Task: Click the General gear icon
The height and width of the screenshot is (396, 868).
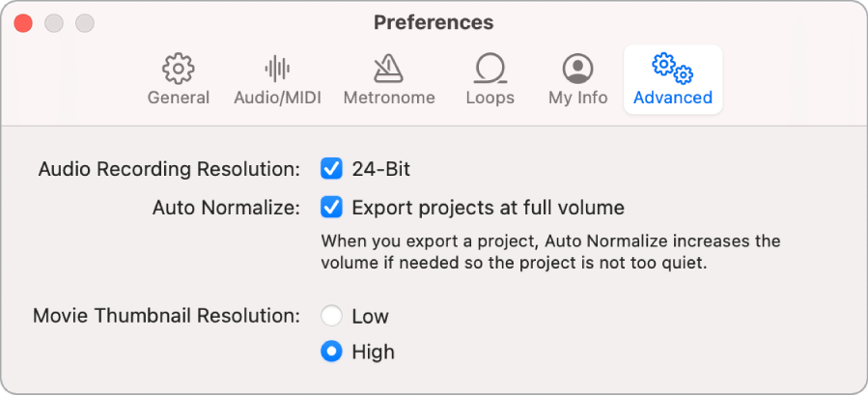Action: coord(179,69)
